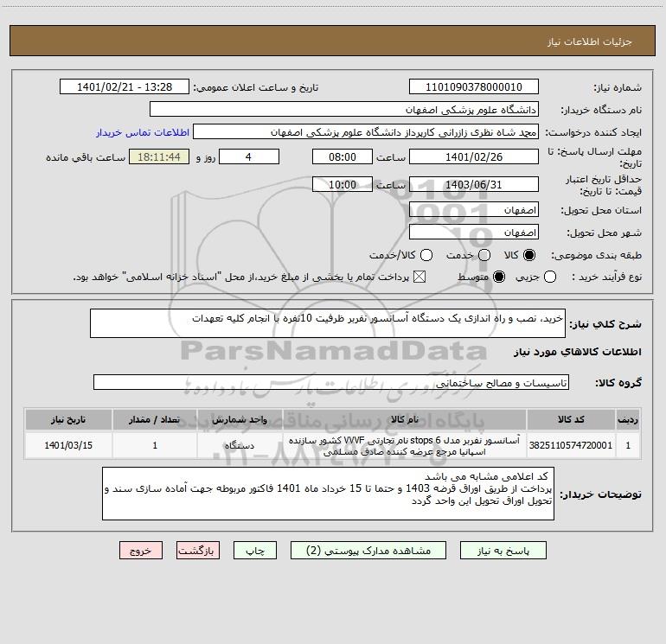Viewport: 666px width, 644px height.
Task: Click the remaining days field showing 4
Action: click(x=249, y=156)
